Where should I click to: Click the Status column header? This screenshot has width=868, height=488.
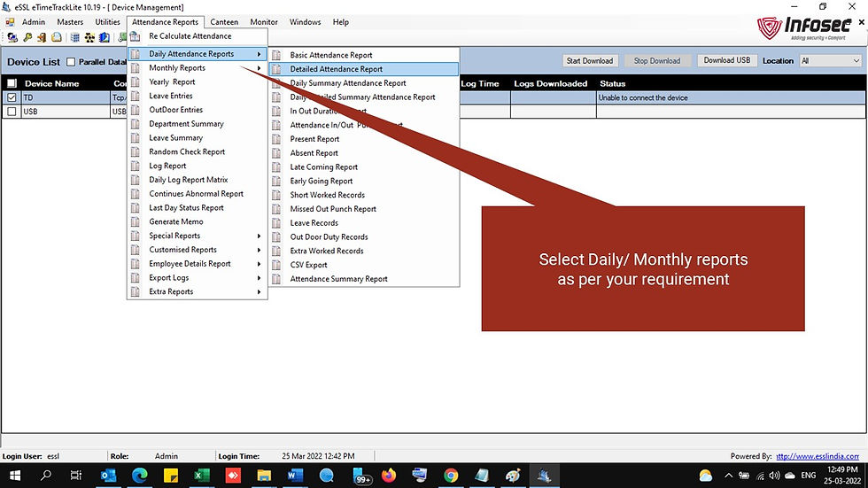(x=612, y=83)
